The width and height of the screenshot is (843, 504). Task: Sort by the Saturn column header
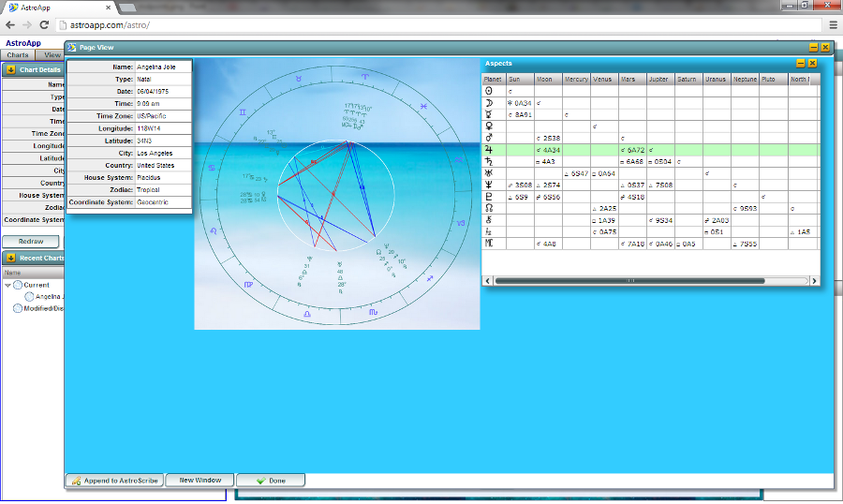click(x=687, y=80)
